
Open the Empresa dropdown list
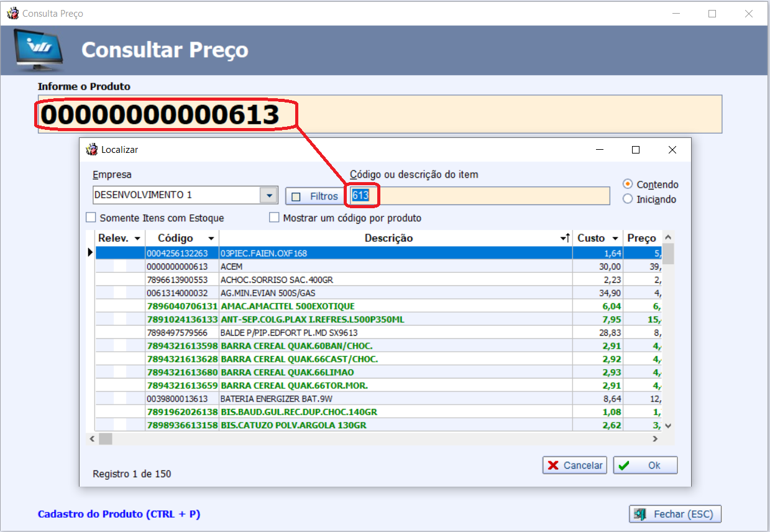(268, 195)
